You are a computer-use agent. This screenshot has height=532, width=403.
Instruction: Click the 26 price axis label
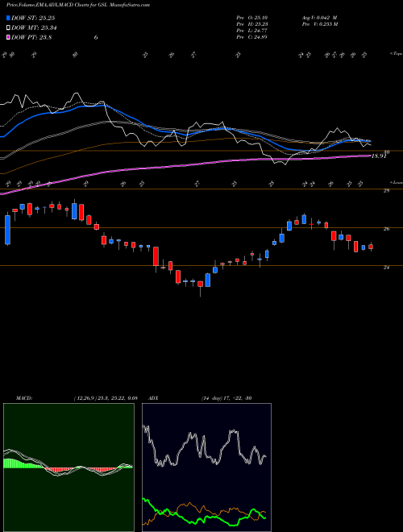click(x=386, y=230)
